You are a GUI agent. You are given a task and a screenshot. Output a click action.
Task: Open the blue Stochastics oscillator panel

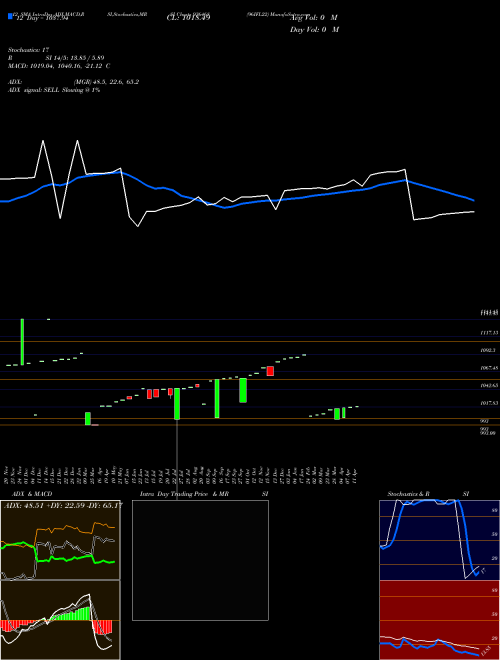pyautogui.click(x=439, y=540)
